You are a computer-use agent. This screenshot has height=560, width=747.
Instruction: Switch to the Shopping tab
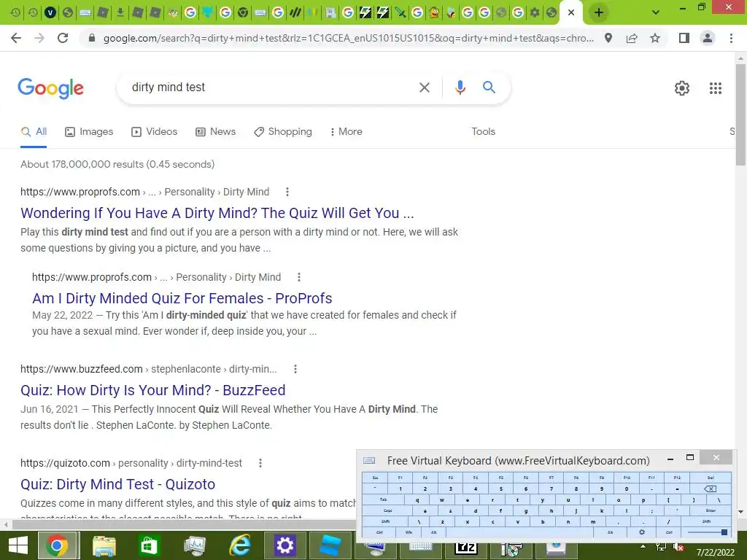coord(283,131)
